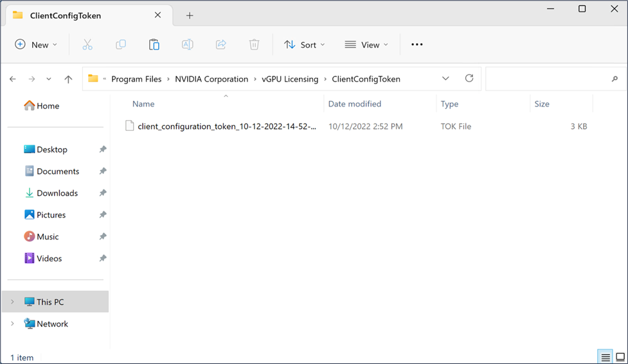Navigate to NVIDIA Corporation breadcrumb

click(211, 79)
